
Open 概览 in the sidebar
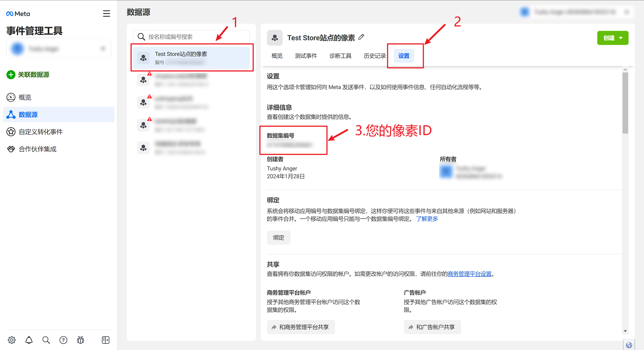point(59,97)
